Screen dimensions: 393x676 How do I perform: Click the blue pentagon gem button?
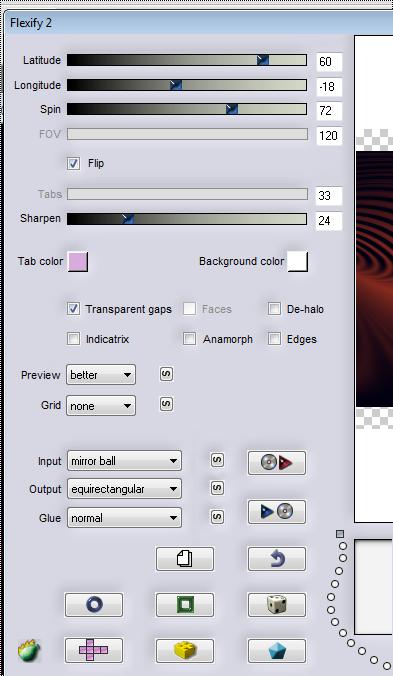coord(277,651)
